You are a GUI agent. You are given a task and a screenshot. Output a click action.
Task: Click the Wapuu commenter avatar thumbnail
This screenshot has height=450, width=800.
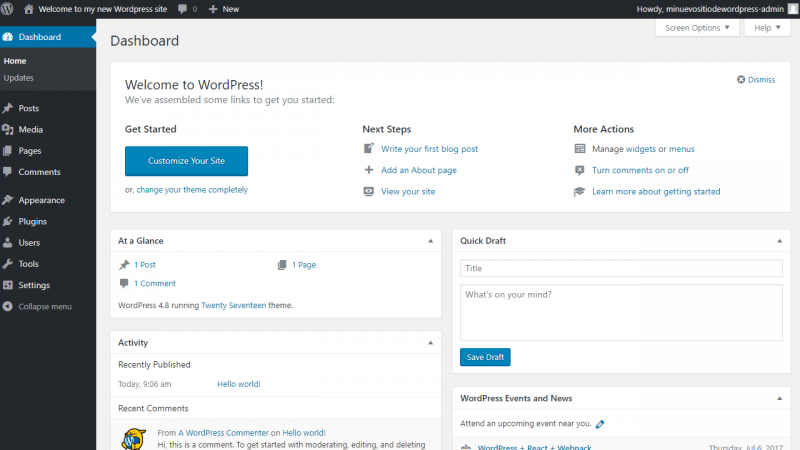point(134,439)
